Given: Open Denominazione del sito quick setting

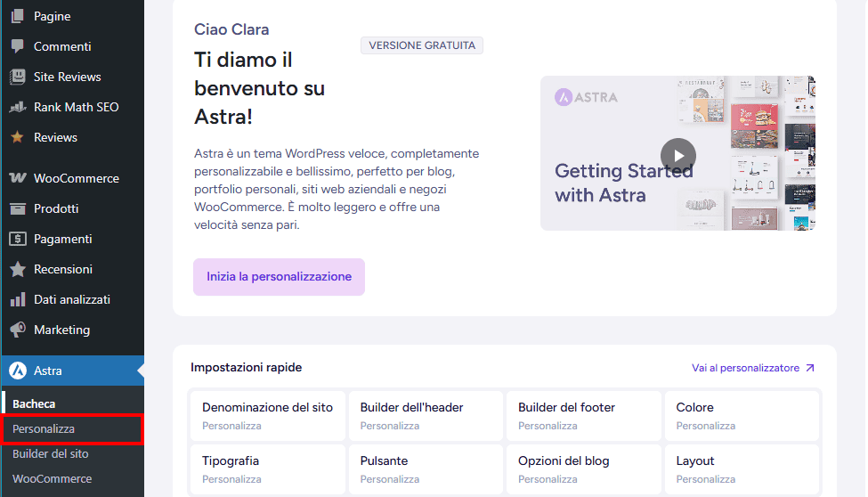Looking at the screenshot, I should pyautogui.click(x=267, y=416).
